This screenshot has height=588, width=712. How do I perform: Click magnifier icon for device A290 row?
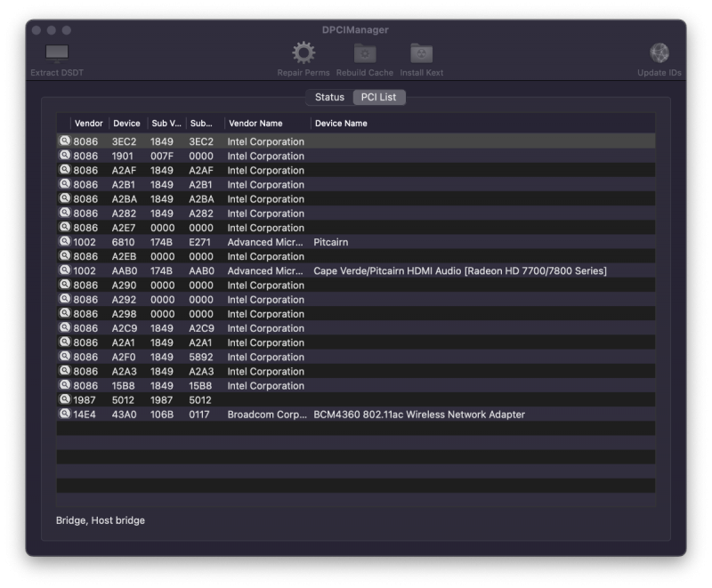(65, 285)
